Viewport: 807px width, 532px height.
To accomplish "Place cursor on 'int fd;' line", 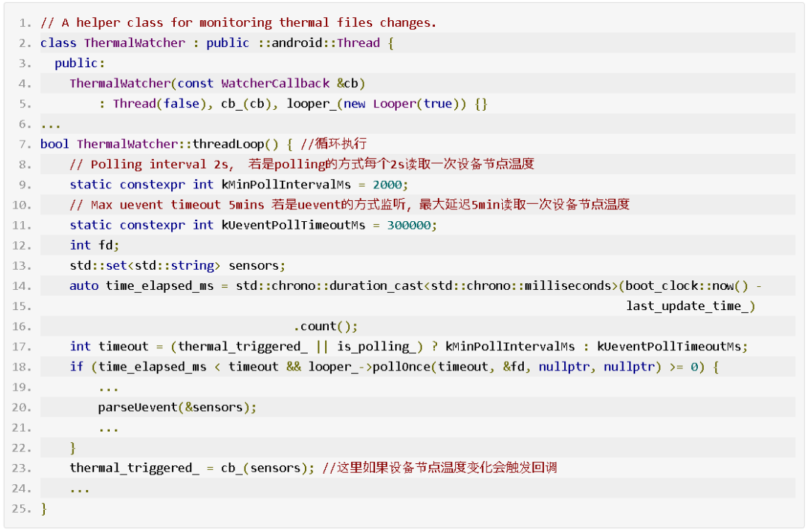I will tap(95, 245).
